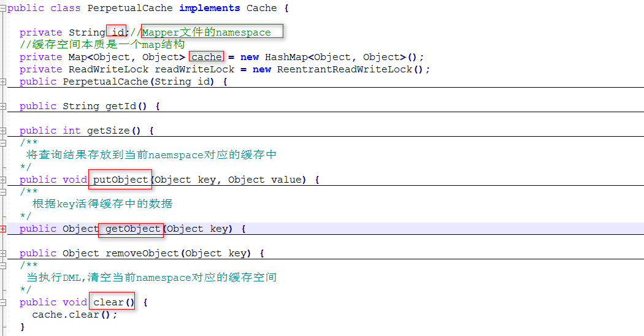This screenshot has width=644, height=336.
Task: Click the 'class' keyword
Action: (65, 8)
